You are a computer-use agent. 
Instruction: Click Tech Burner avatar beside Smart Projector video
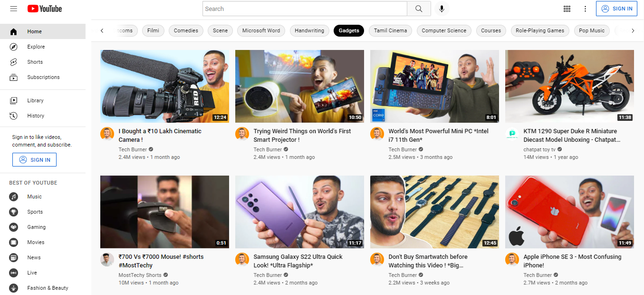coord(242,134)
